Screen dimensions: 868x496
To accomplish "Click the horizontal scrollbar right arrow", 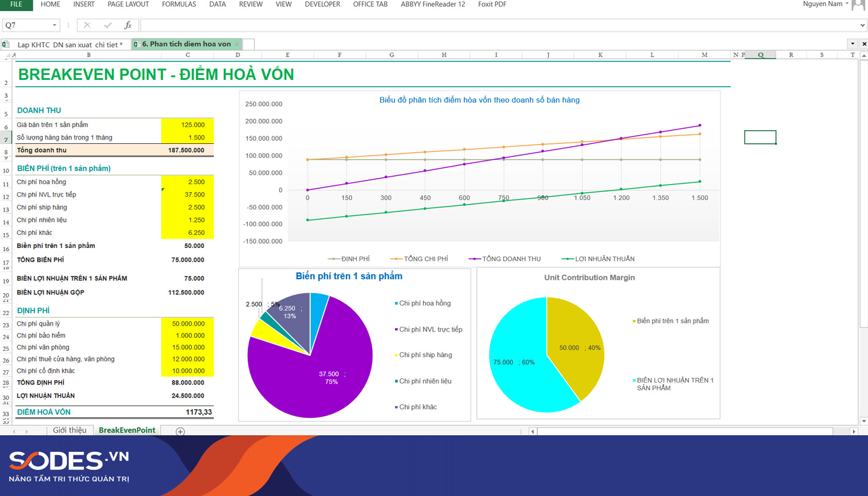I will tap(854, 432).
